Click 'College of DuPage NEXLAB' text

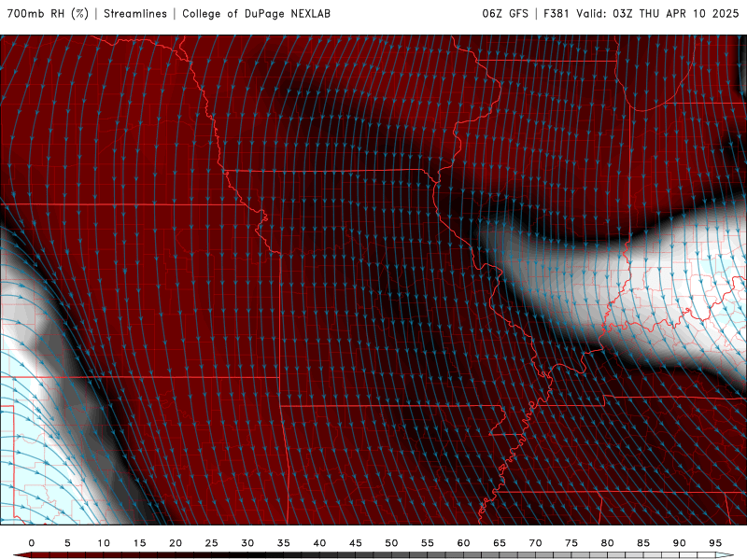pos(256,14)
